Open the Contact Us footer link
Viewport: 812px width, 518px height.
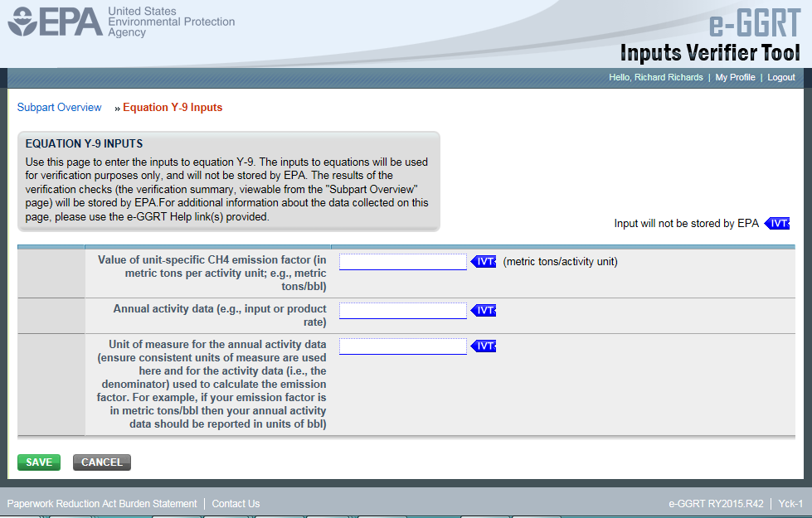pyautogui.click(x=236, y=504)
